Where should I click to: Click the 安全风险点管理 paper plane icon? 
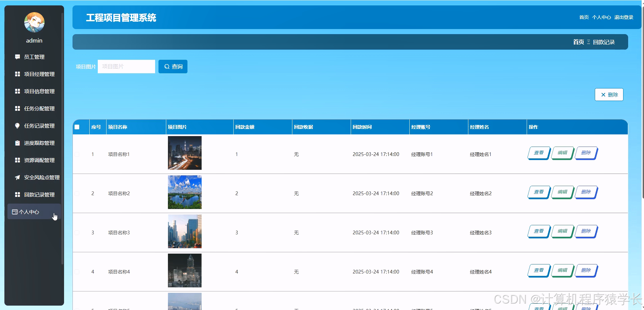click(18, 177)
